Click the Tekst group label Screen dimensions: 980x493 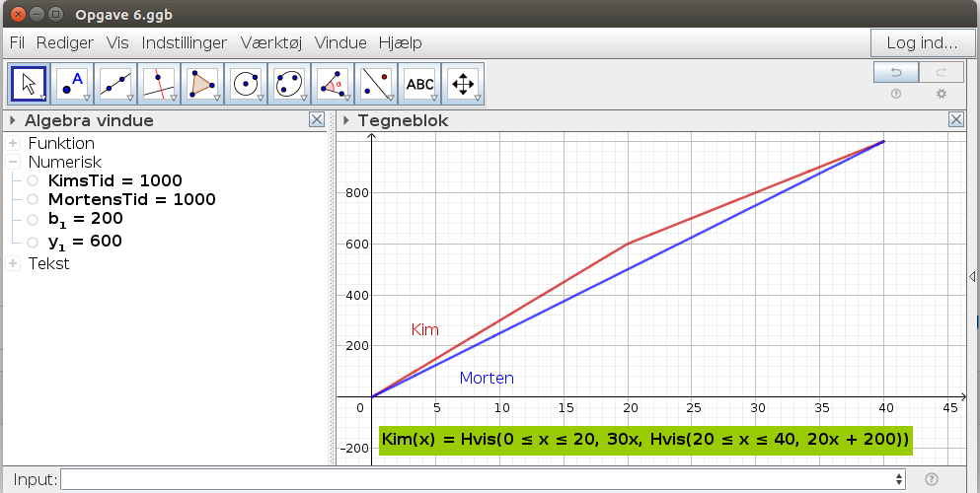click(x=48, y=263)
